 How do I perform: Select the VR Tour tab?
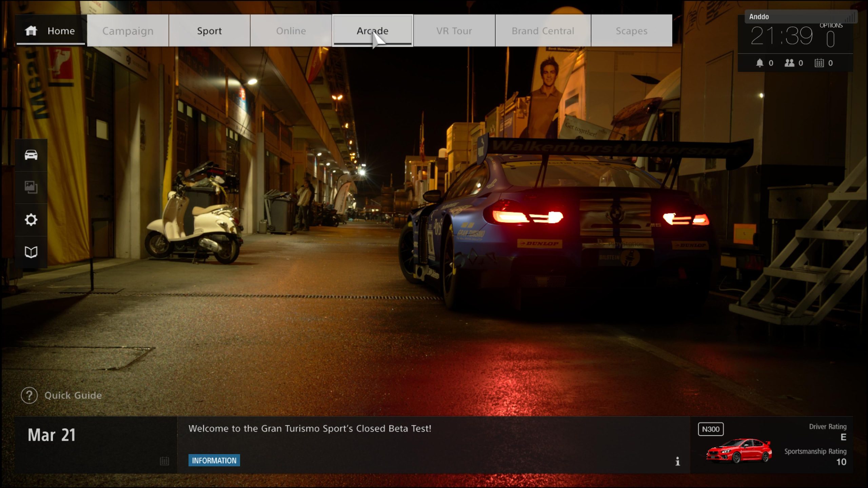(454, 30)
